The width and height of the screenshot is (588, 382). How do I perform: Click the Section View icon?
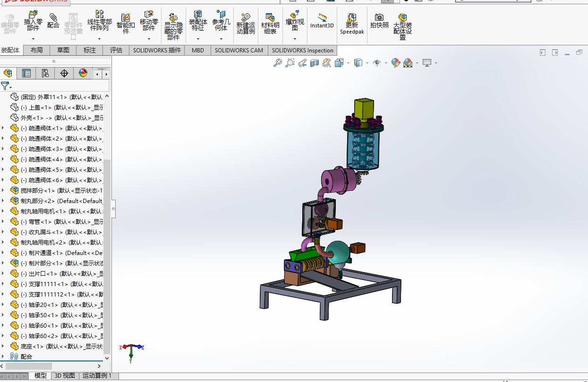click(315, 62)
